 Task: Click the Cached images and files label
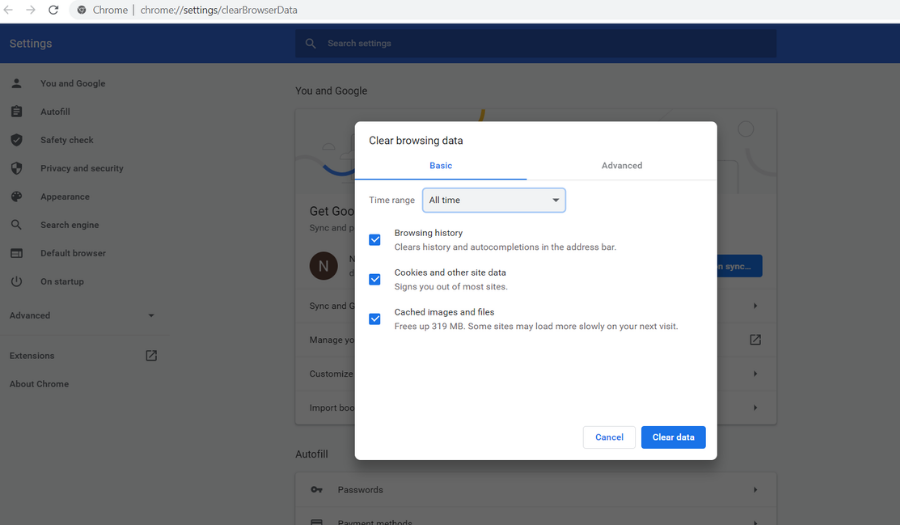pos(444,312)
